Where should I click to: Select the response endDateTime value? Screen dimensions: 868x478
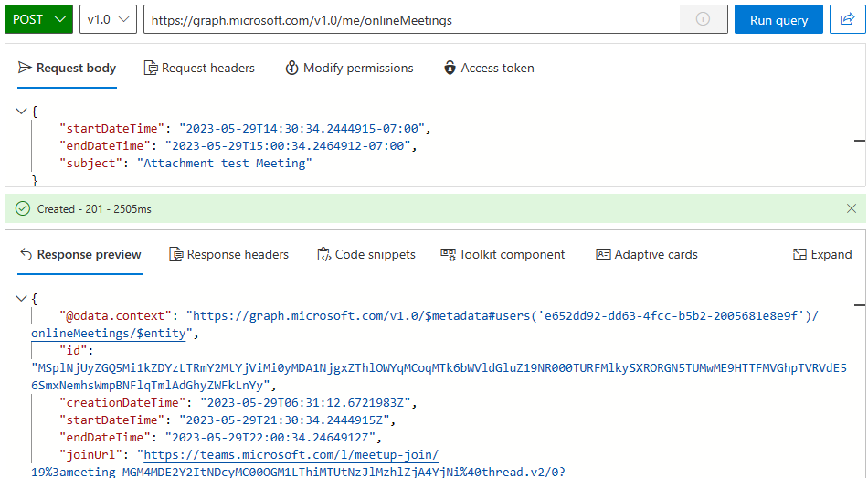(x=270, y=438)
